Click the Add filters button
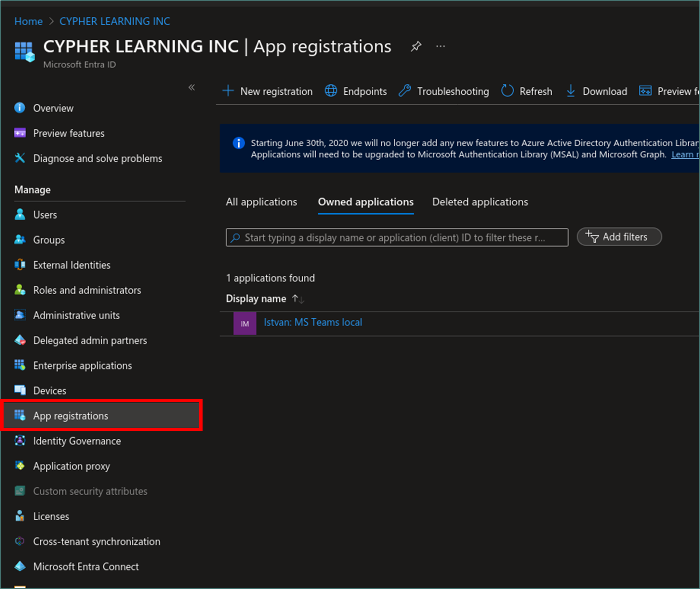This screenshot has height=589, width=700. (x=619, y=237)
